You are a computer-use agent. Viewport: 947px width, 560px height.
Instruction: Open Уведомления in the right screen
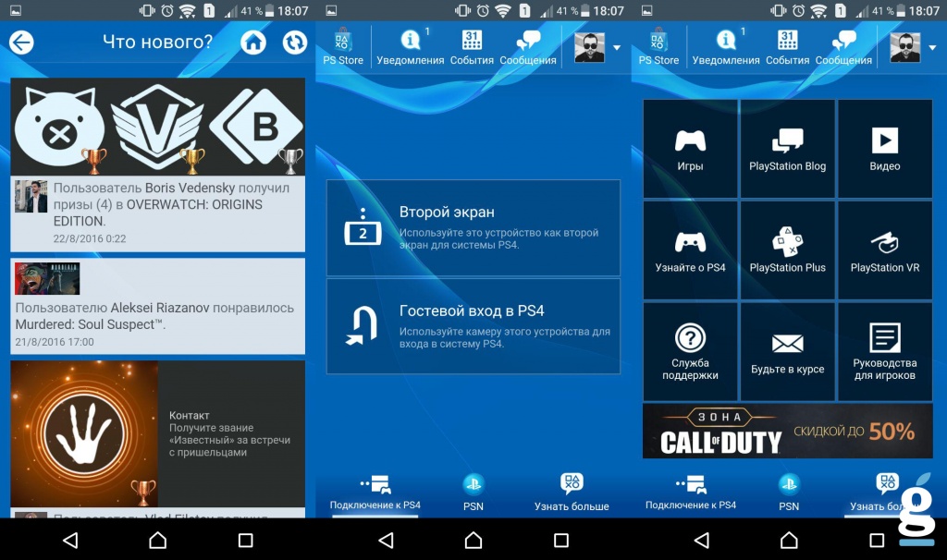coord(726,47)
